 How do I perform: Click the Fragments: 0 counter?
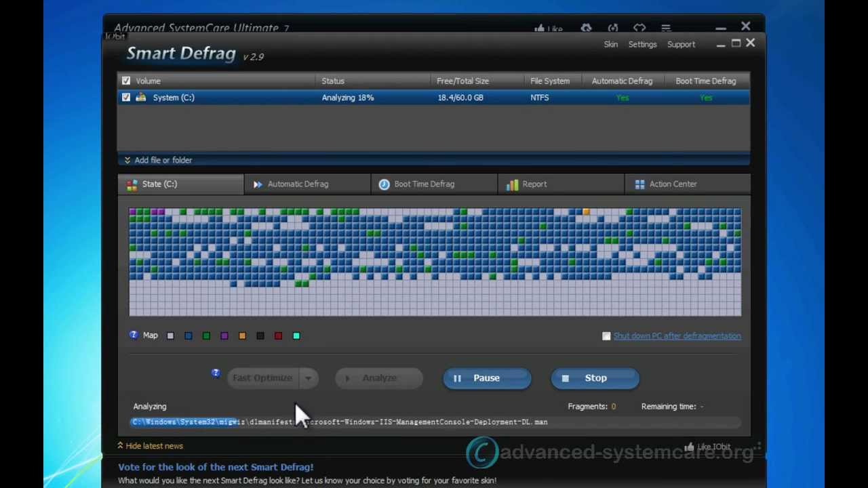pyautogui.click(x=592, y=407)
